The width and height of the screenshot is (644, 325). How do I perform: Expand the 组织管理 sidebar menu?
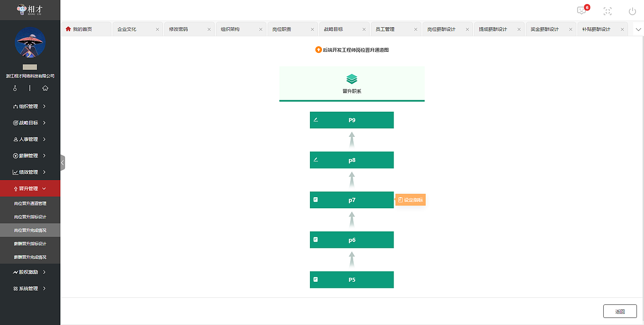click(30, 106)
